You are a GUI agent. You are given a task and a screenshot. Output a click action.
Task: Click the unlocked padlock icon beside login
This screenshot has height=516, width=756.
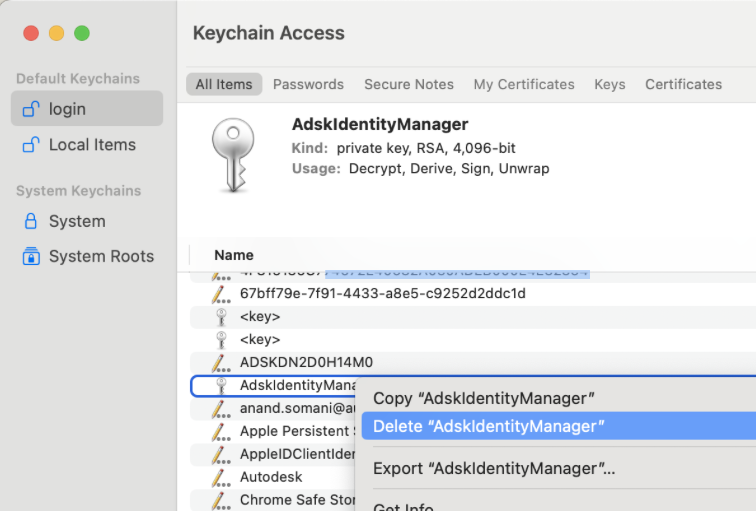pyautogui.click(x=30, y=109)
